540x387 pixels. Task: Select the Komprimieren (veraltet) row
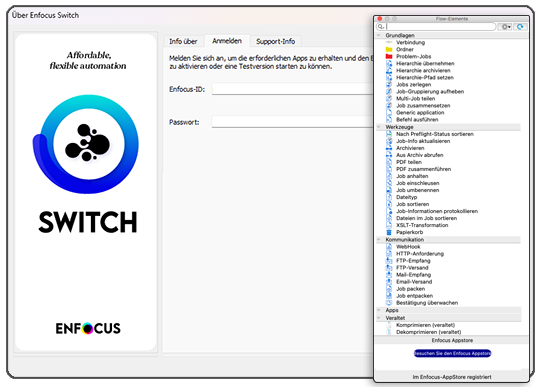(x=448, y=325)
